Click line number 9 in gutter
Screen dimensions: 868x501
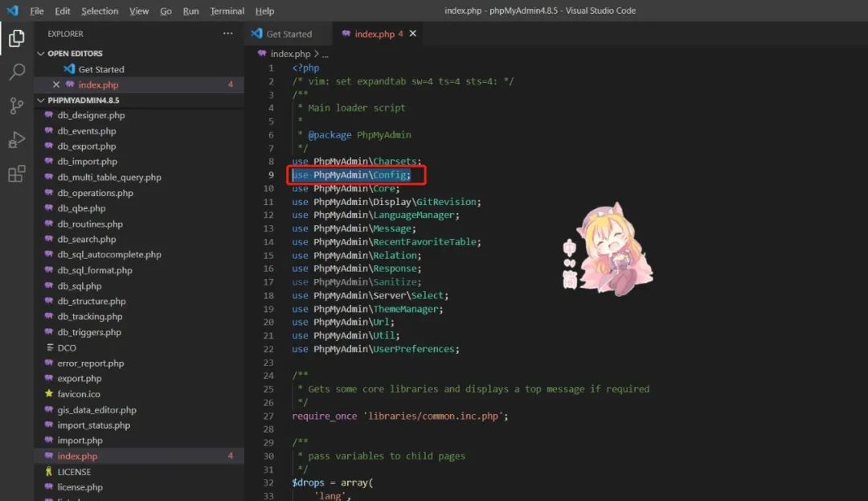pyautogui.click(x=271, y=175)
